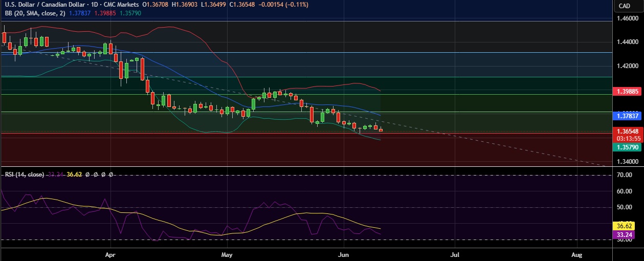Image resolution: width=644 pixels, height=261 pixels.
Task: Click the purple 33.24 RSI axis label
Action: [x=624, y=235]
